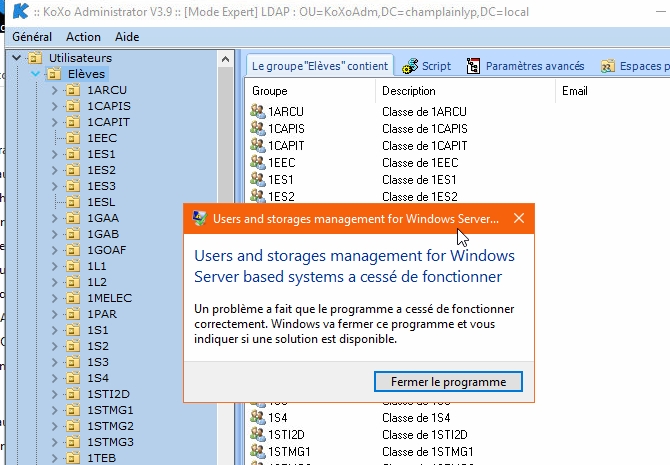
Task: Expand the 1CAPIT folder
Action: click(x=54, y=122)
